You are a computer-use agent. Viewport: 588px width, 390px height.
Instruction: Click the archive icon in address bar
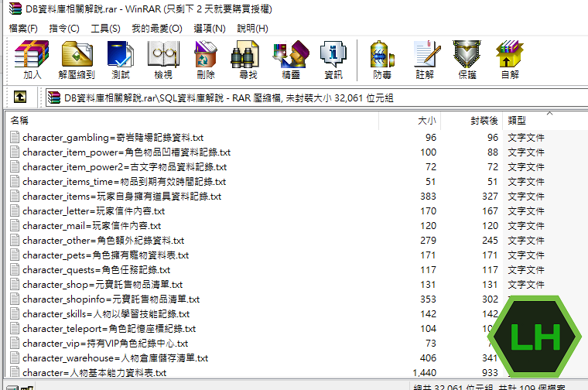click(x=54, y=97)
